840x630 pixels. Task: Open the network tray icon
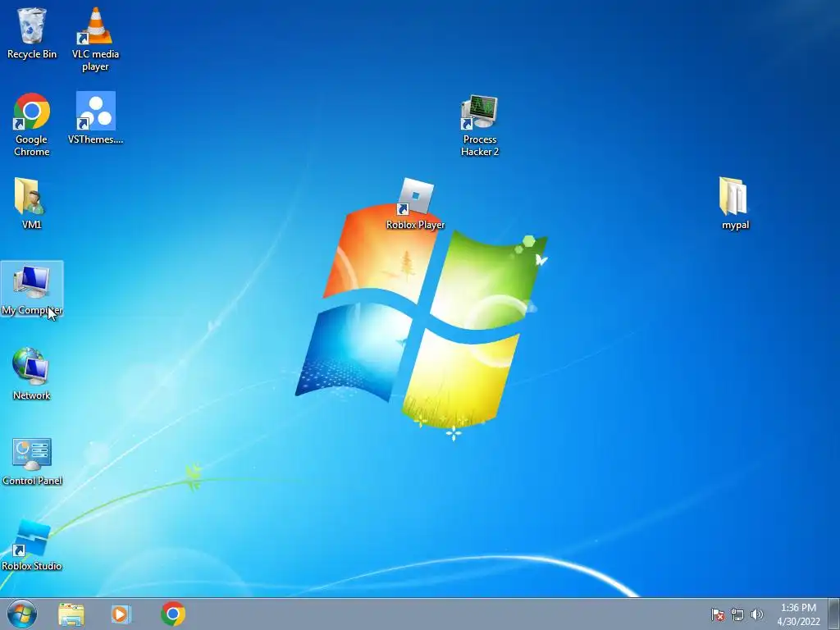737,615
